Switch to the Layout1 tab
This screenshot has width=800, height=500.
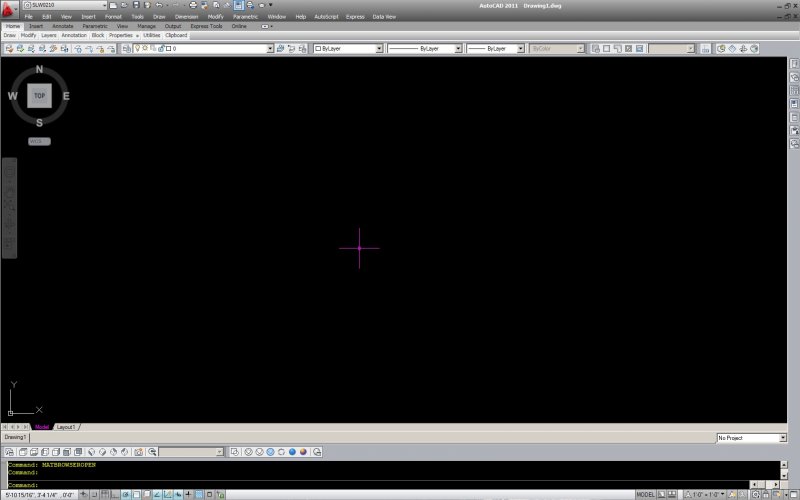tap(66, 427)
